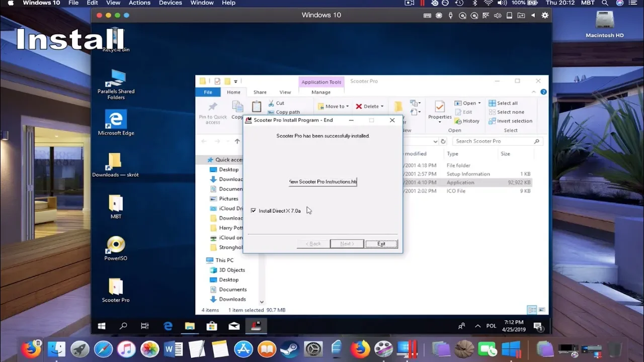Open the Move to dropdown
The image size is (644, 362).
coord(333,106)
